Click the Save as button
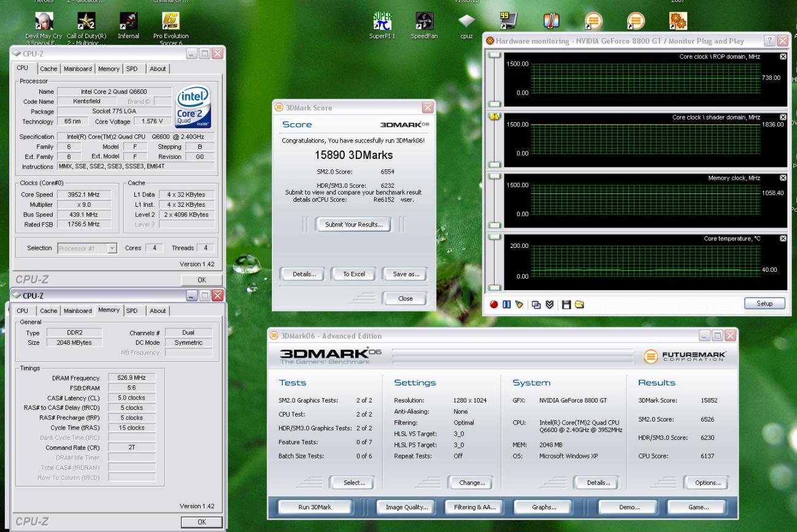797x532 pixels. (406, 274)
